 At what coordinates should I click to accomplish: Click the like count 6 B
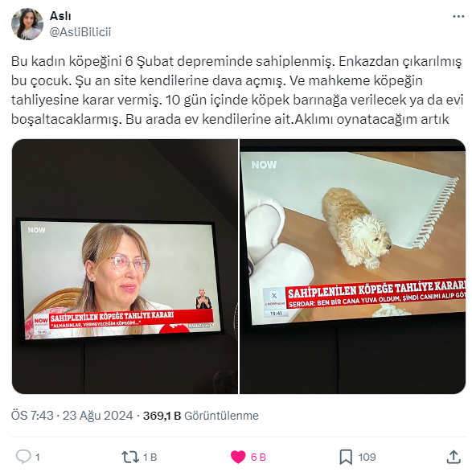(258, 457)
